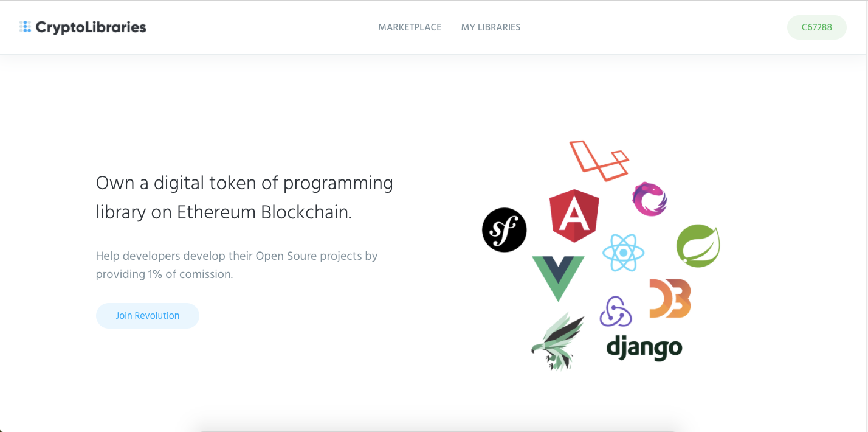Go to MY LIBRARIES
The width and height of the screenshot is (868, 432).
491,27
